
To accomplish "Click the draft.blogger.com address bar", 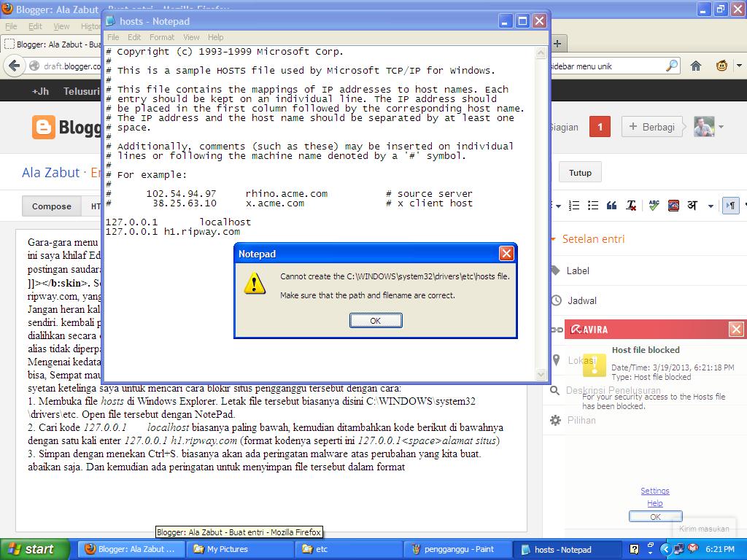I will click(71, 66).
